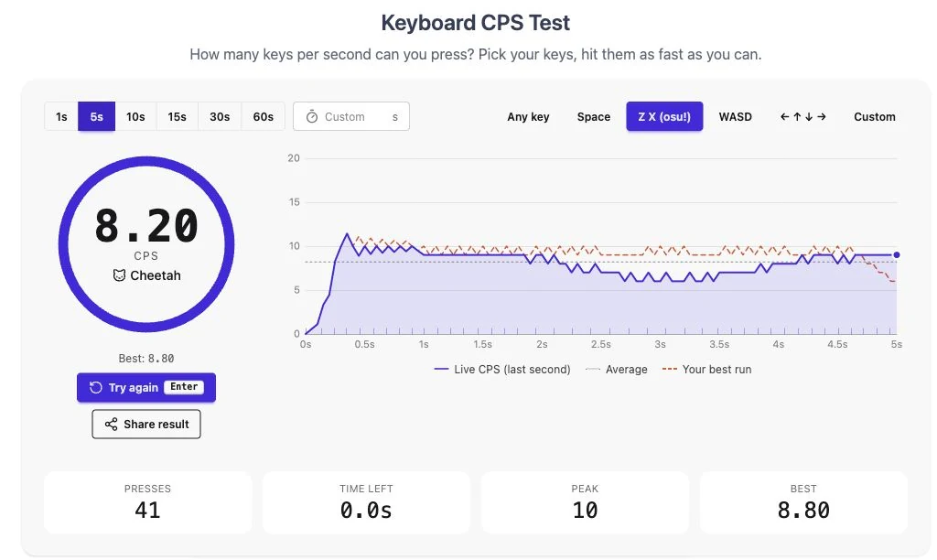Image resolution: width=937 pixels, height=560 pixels.
Task: Open the Custom keys mode
Action: point(874,116)
